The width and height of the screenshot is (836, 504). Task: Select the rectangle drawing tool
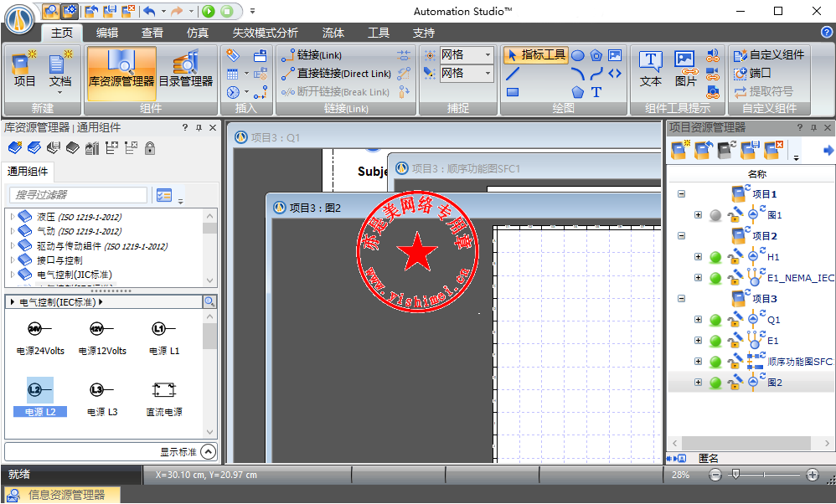coord(513,92)
